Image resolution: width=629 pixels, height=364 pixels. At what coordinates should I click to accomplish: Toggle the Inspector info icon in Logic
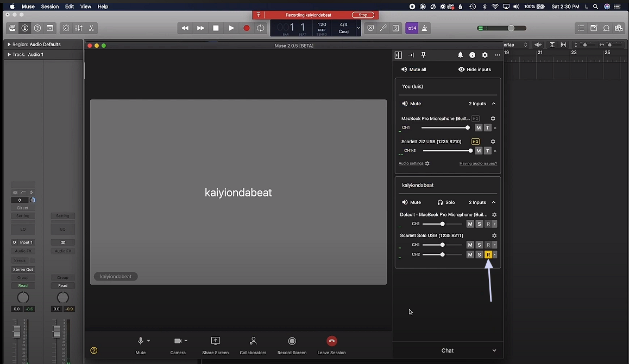25,28
